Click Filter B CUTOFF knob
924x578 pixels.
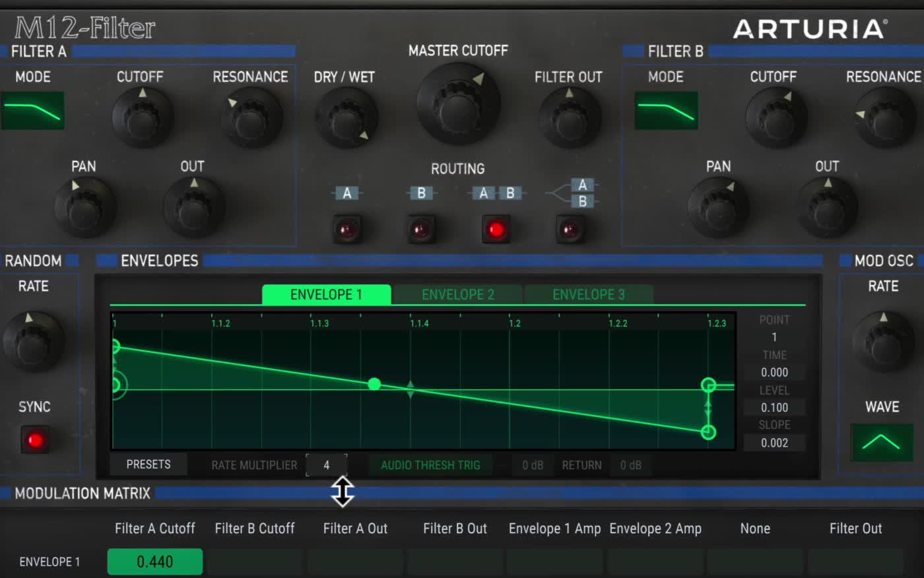776,117
